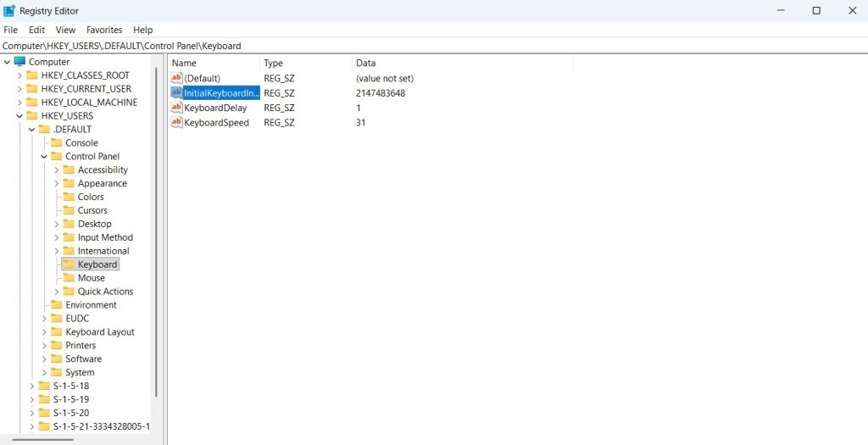The height and width of the screenshot is (445, 868).
Task: Expand the Accessibility key chevron
Action: point(57,170)
